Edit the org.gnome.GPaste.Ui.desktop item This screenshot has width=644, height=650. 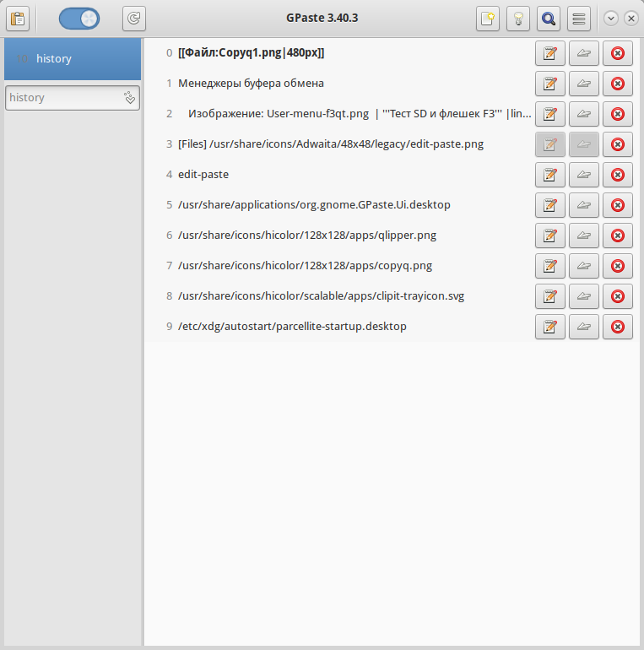point(550,205)
